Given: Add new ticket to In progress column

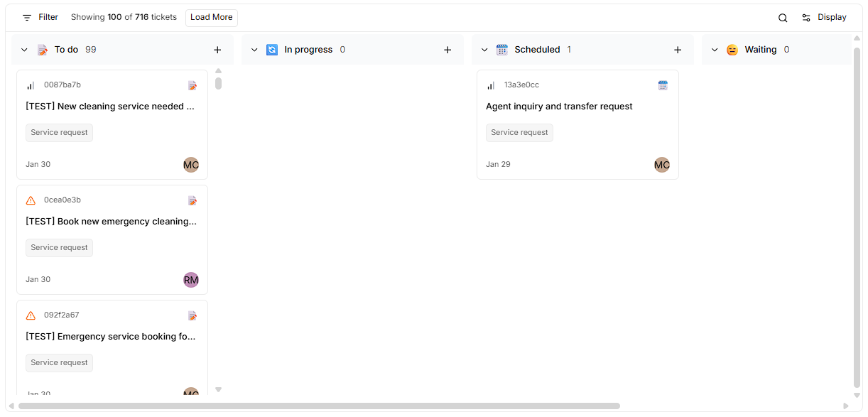Looking at the screenshot, I should pyautogui.click(x=447, y=50).
